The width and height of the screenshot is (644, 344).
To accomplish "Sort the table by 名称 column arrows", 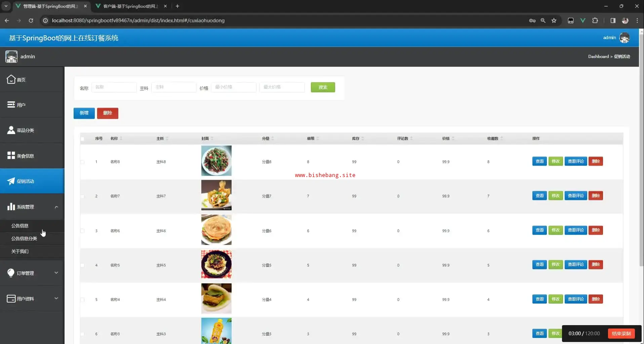I will [x=121, y=138].
